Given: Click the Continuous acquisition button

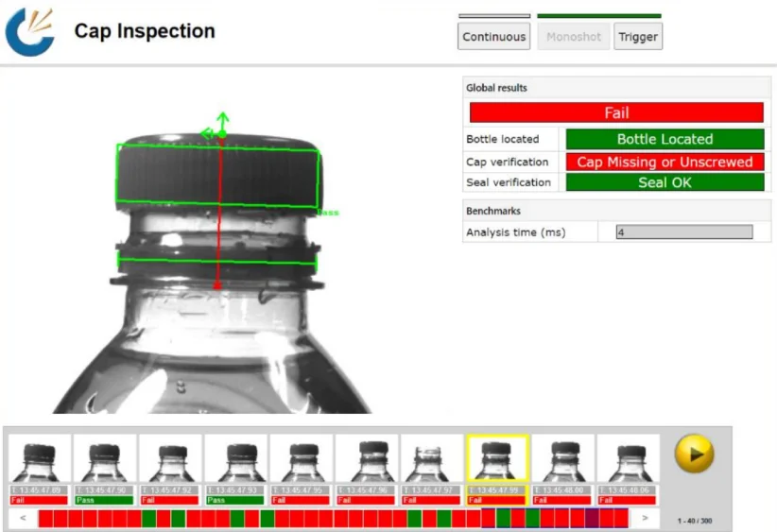Looking at the screenshot, I should [494, 37].
